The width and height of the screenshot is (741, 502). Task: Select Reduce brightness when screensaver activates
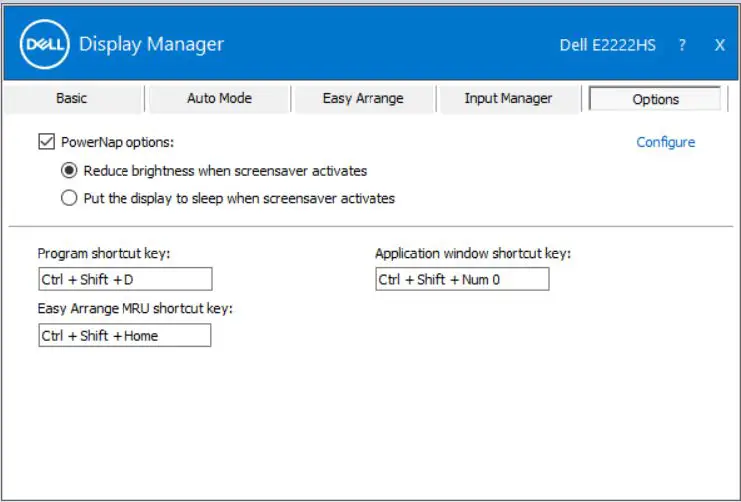pos(69,170)
